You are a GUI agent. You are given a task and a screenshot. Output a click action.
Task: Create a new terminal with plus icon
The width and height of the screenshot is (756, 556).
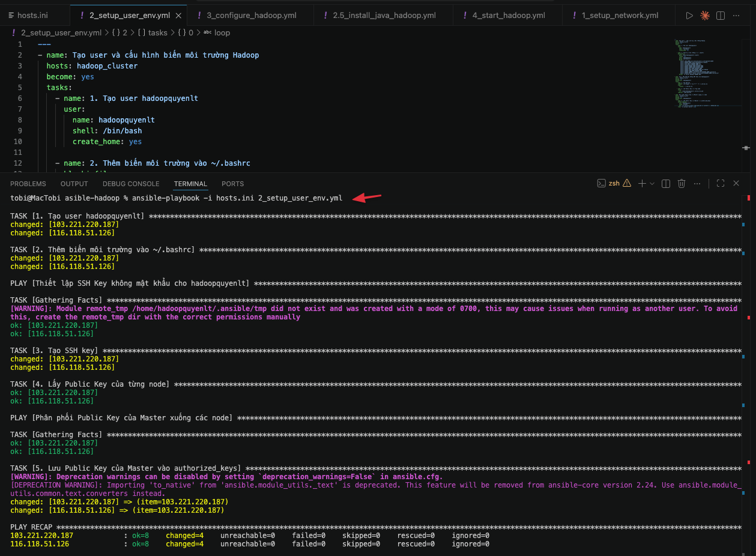[642, 183]
